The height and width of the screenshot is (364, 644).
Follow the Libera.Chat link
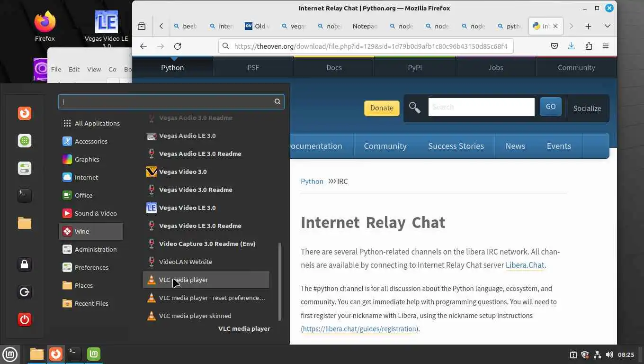tap(525, 265)
